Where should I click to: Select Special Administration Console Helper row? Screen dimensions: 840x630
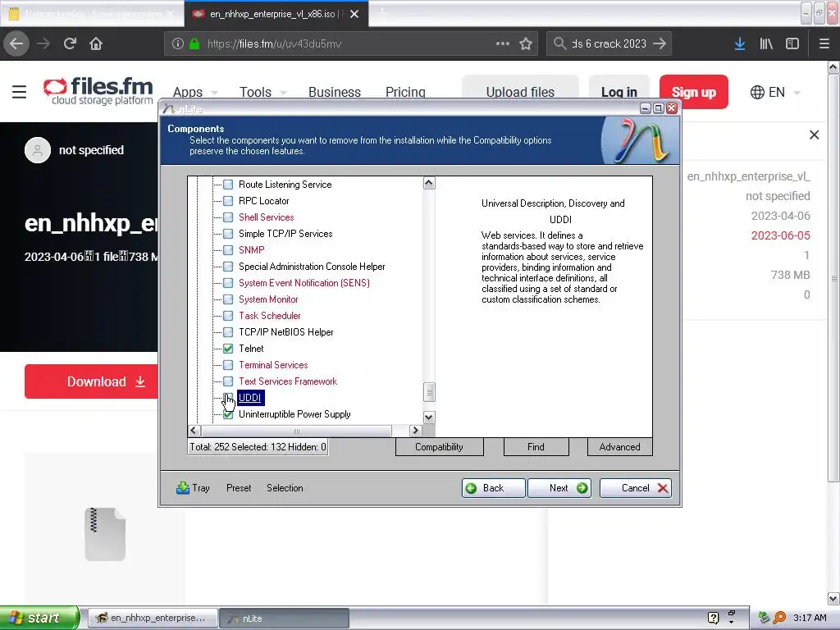[x=312, y=267]
